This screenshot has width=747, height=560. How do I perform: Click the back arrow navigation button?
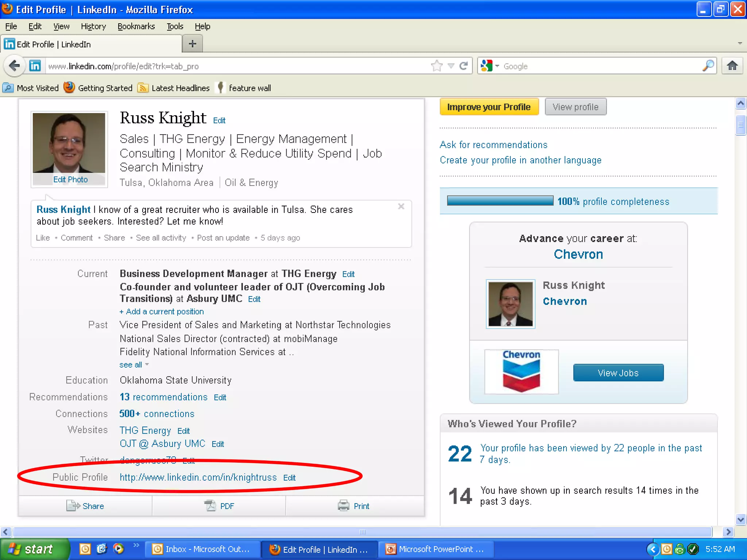[x=14, y=66]
